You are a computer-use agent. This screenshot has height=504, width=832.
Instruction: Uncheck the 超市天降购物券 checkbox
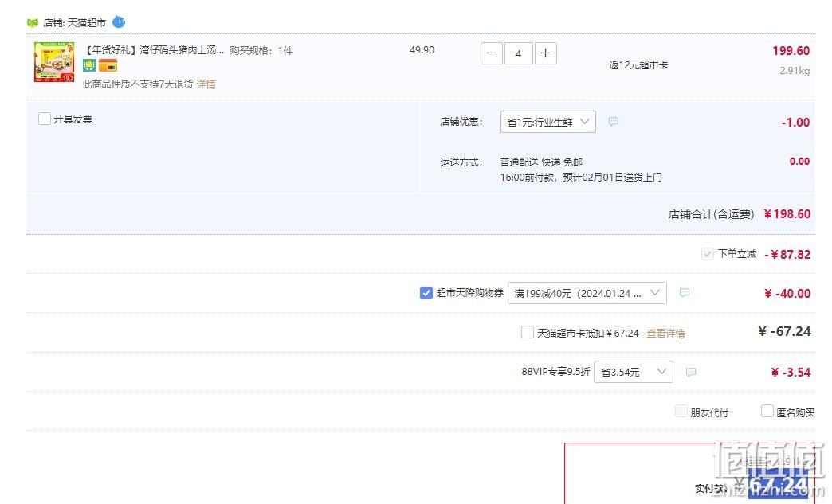point(426,293)
